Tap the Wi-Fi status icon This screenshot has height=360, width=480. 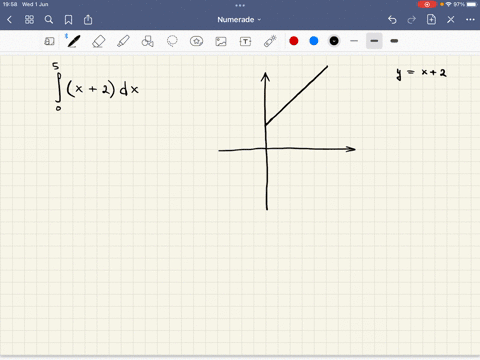tap(449, 4)
